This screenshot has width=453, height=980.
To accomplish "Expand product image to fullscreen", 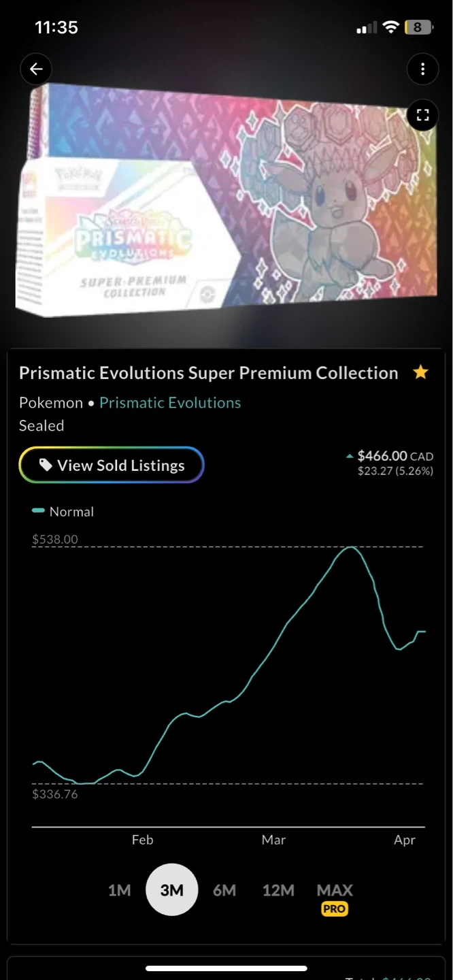I will pos(422,115).
